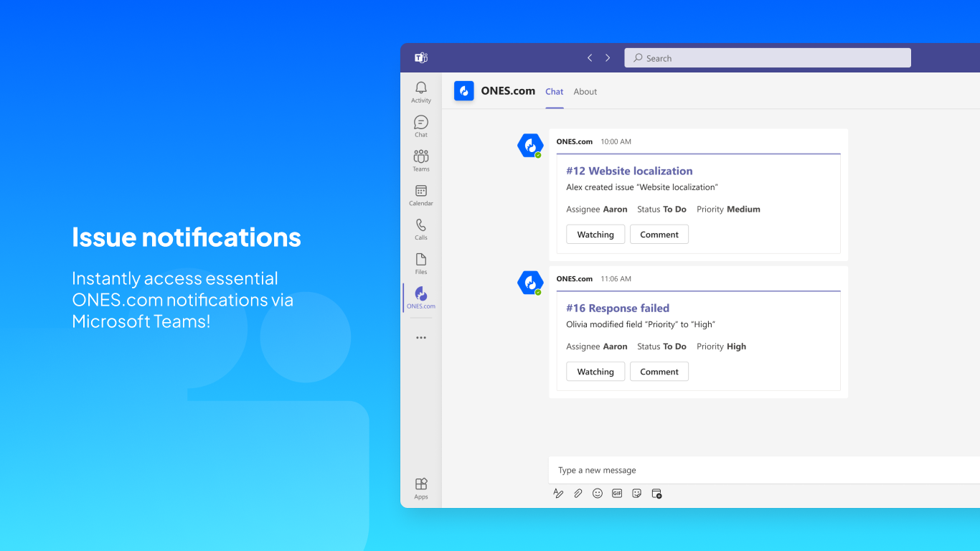Viewport: 980px width, 551px height.
Task: Open the emoji picker
Action: [598, 494]
